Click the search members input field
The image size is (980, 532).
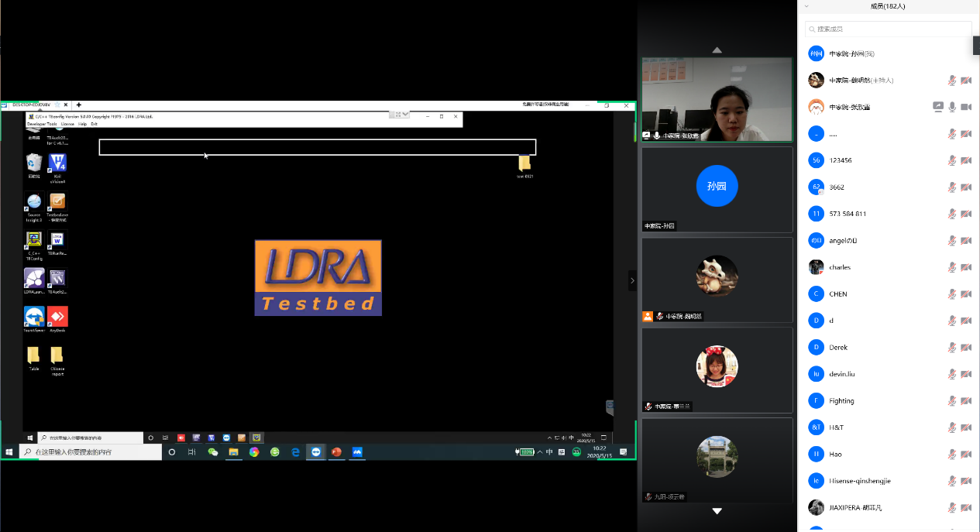(888, 29)
